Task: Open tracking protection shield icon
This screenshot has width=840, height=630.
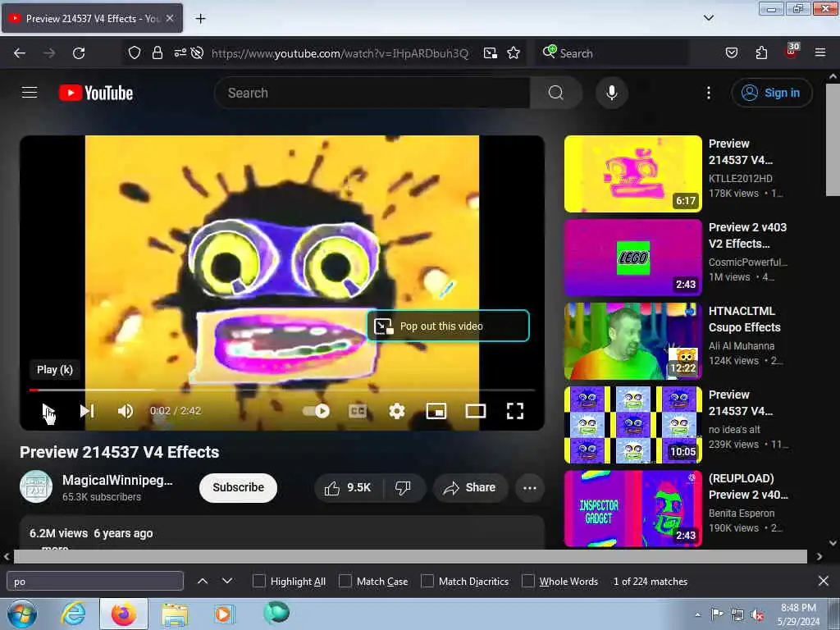Action: [x=134, y=53]
